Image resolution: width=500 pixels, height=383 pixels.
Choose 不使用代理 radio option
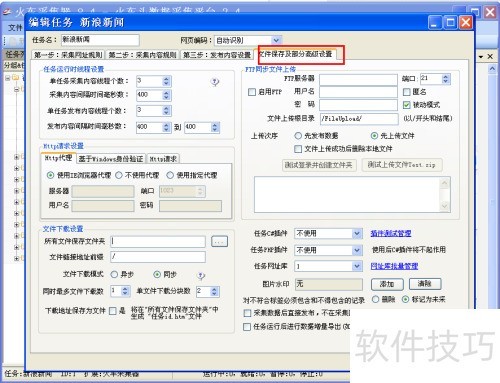point(119,175)
